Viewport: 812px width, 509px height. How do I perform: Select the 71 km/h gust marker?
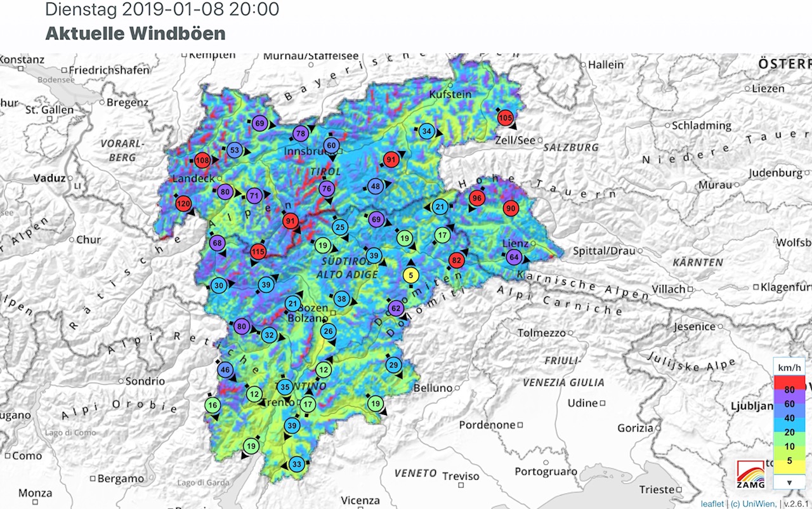254,195
